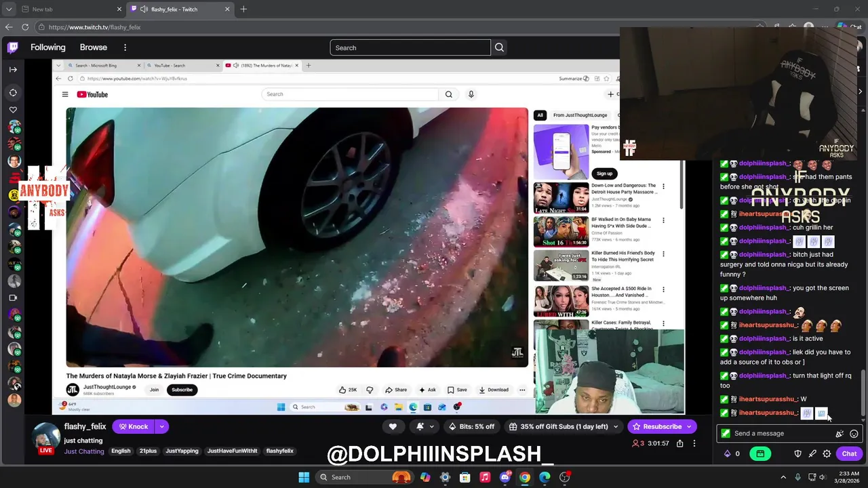Open channel points balance showing 0
Image resolution: width=868 pixels, height=488 pixels.
[732, 454]
